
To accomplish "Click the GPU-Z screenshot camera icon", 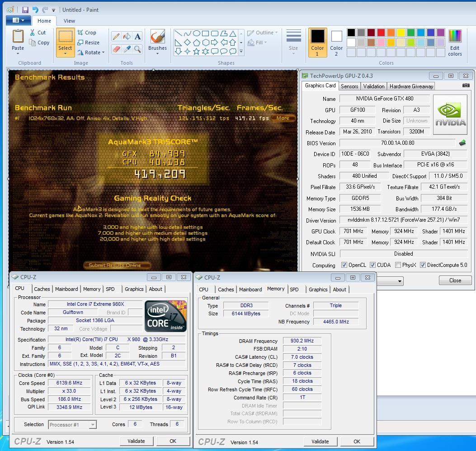I will [466, 85].
